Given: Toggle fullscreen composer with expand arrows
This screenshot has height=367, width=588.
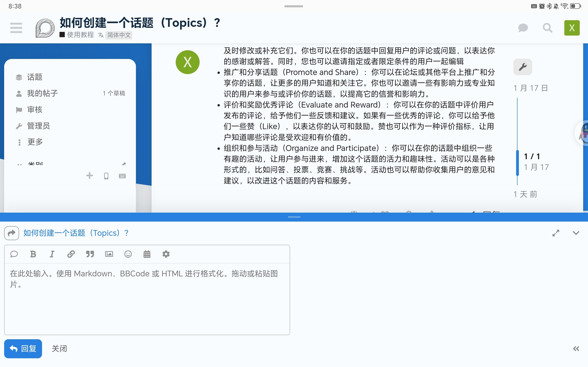Looking at the screenshot, I should click(x=556, y=233).
